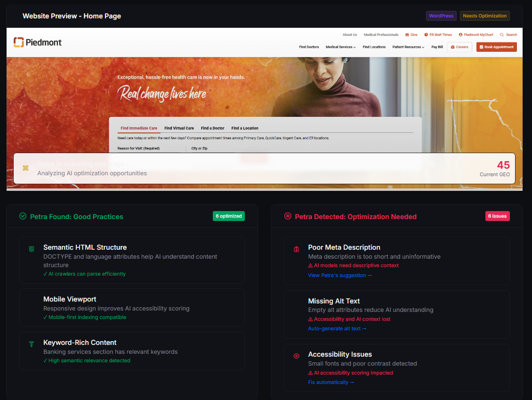Screen dimensions: 532x400
Task: Click the 6 optimized badge
Action: (229, 216)
